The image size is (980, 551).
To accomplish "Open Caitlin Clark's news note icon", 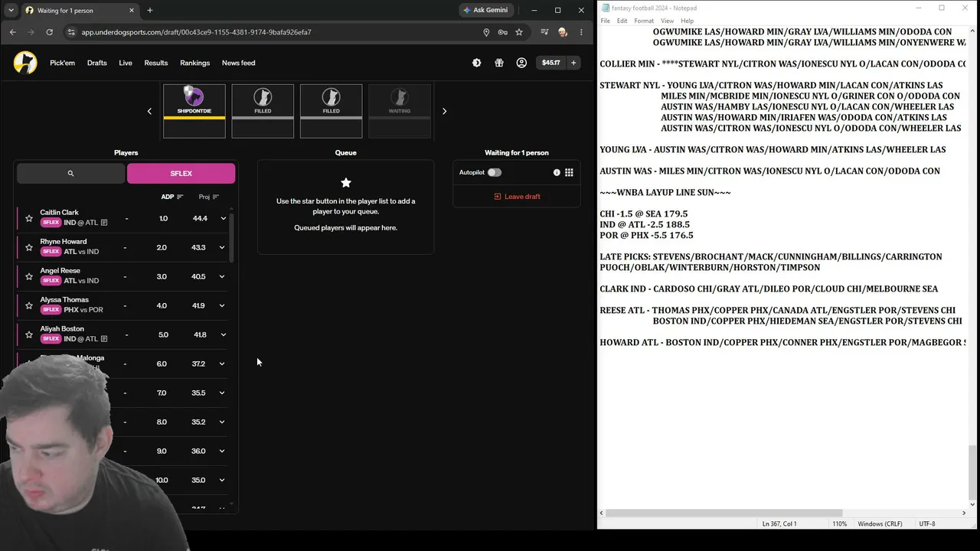I will coord(104,223).
